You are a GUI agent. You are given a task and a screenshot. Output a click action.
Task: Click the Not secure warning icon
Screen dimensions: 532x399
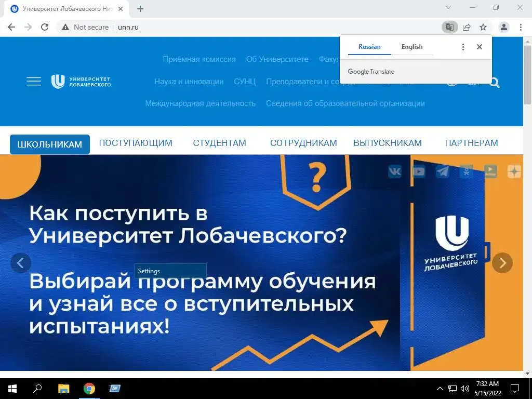click(x=65, y=27)
